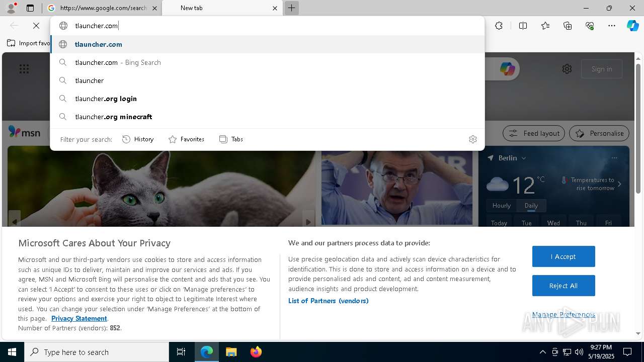Select the tlauncher.com site suggestion
This screenshot has width=644, height=362.
(x=267, y=44)
